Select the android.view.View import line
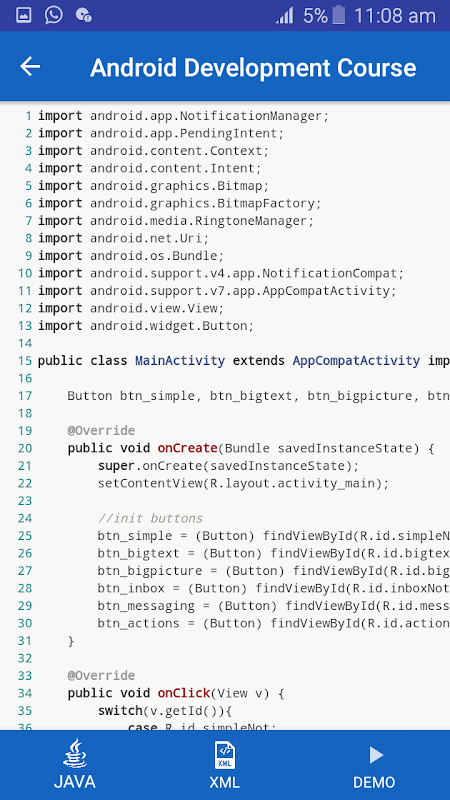This screenshot has height=800, width=450. tap(131, 308)
